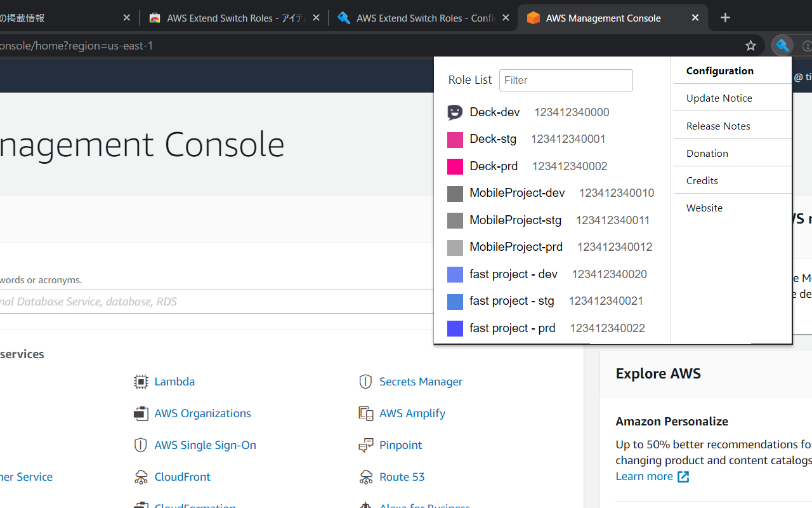
Task: Select the Pinpoint service icon
Action: (366, 445)
